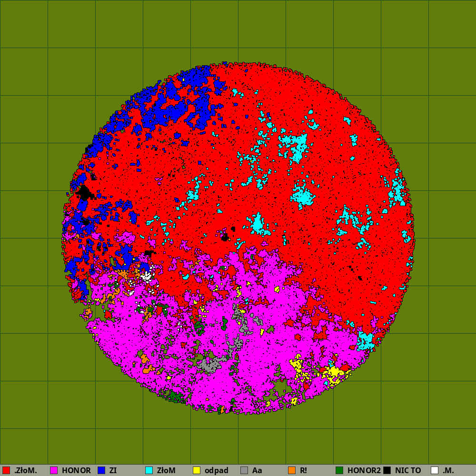This screenshot has height=476, width=476.
Task: Pick the orange R! legend swatch
Action: tap(292, 470)
